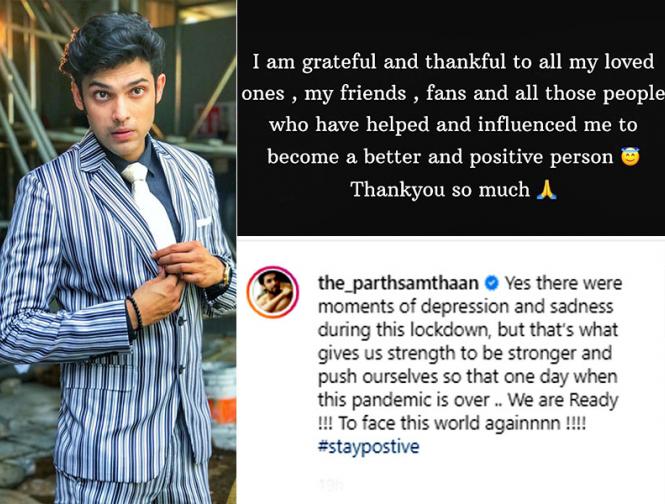
Task: Click the the_parthsamthaan username link
Action: [398, 283]
